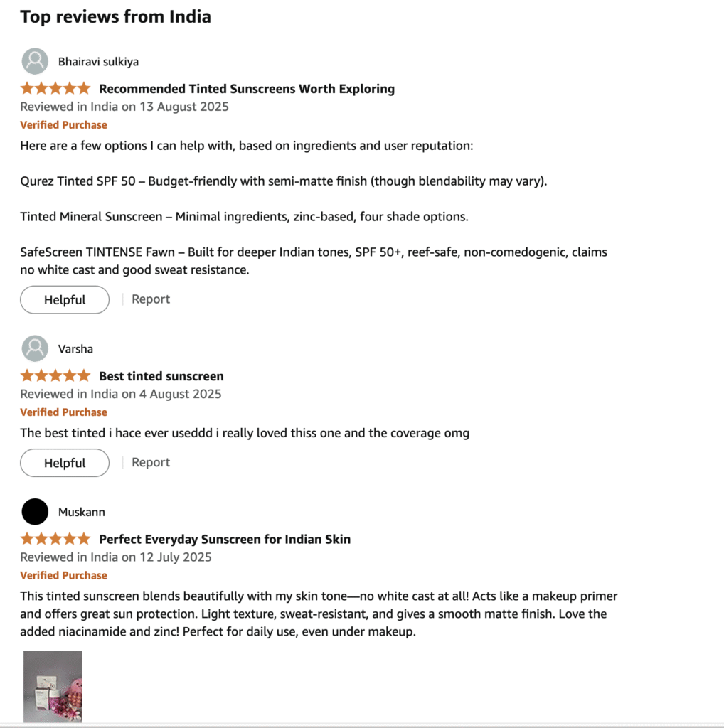
Task: Open review title 'Recommended Tinted Sunscreens Worth Exploring'
Action: 247,89
